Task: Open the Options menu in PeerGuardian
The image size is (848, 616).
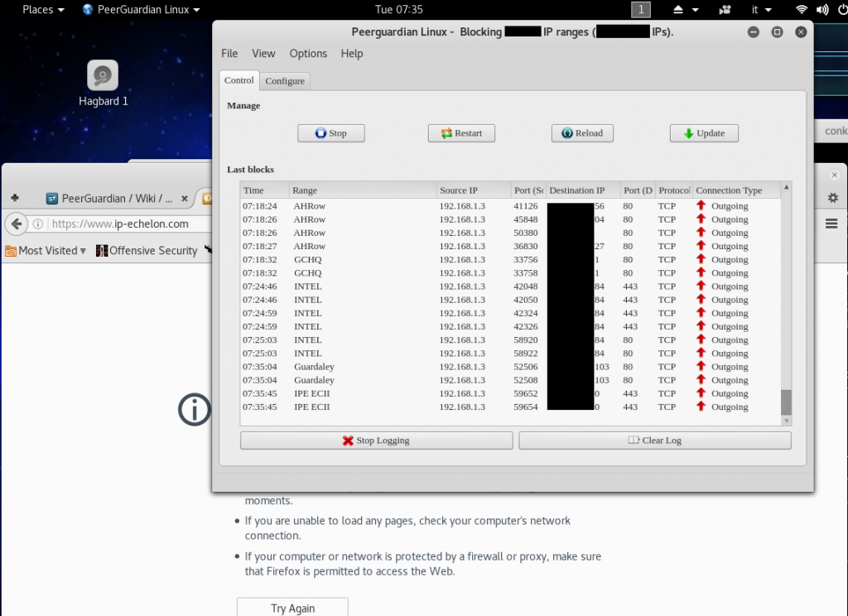Action: [x=308, y=54]
